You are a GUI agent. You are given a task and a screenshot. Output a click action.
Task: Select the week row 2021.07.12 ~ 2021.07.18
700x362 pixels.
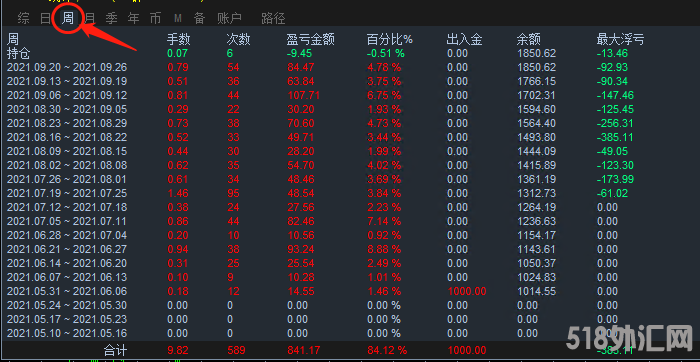67,207
